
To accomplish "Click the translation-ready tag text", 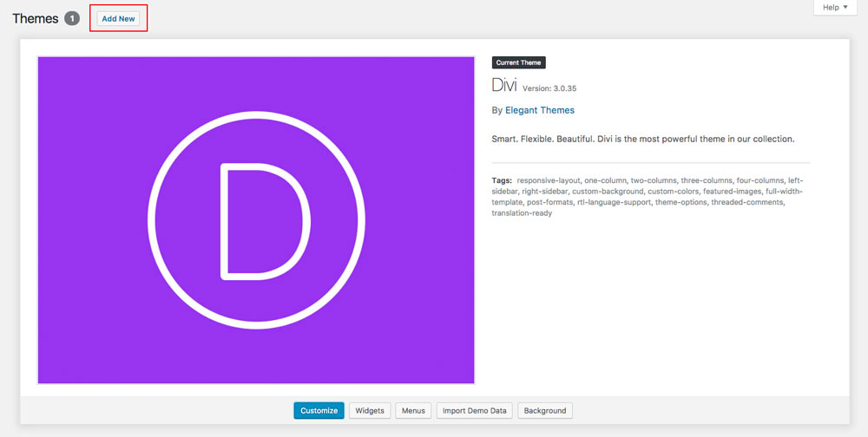I will [522, 213].
